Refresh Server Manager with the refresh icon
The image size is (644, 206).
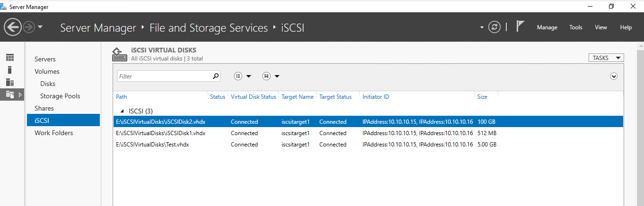pos(494,27)
